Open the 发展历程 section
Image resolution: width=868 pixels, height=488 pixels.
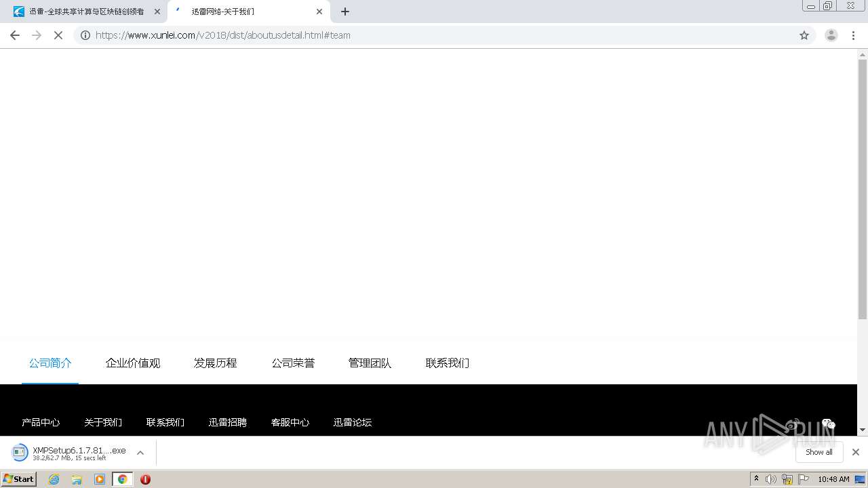click(x=216, y=363)
